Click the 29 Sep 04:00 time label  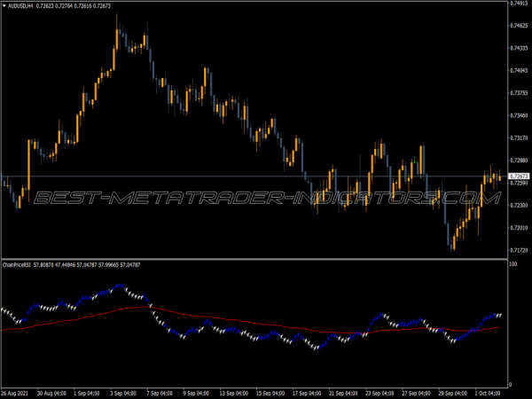452,394
